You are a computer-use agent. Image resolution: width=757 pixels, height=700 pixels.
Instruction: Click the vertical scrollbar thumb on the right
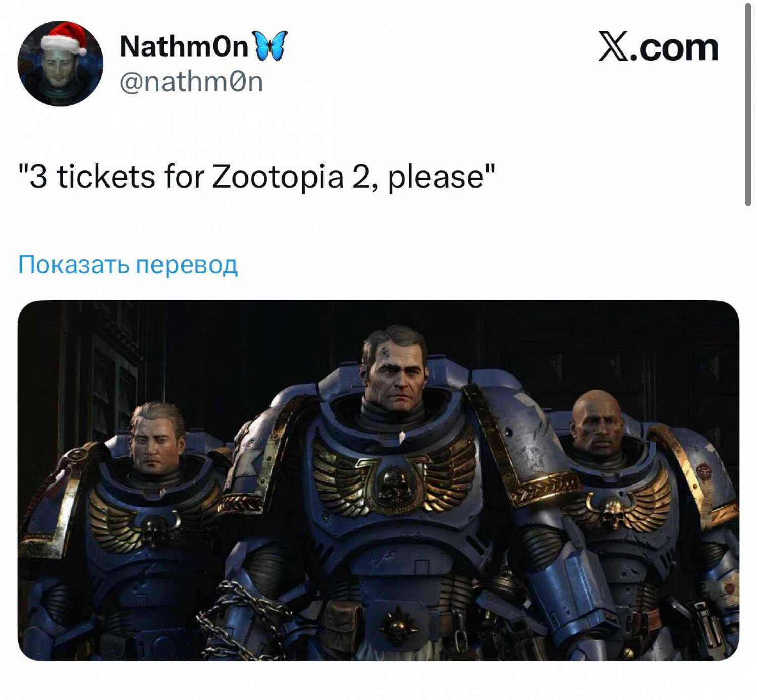click(748, 103)
